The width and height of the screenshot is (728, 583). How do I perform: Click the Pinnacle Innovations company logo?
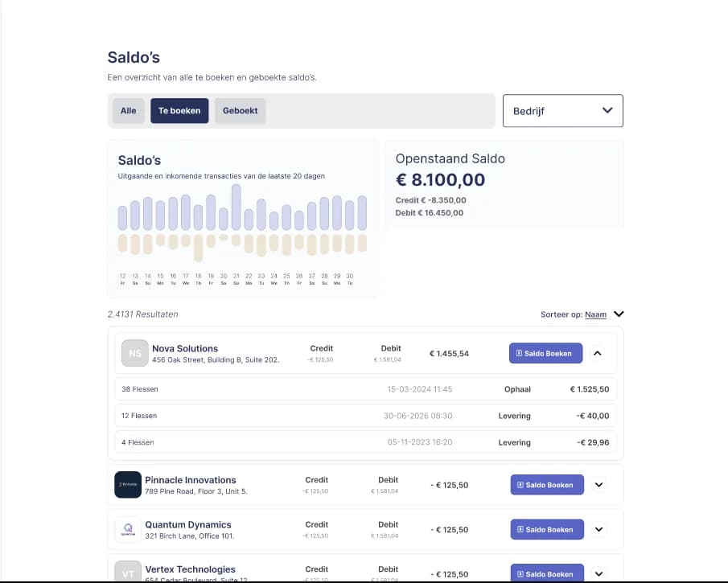point(128,485)
